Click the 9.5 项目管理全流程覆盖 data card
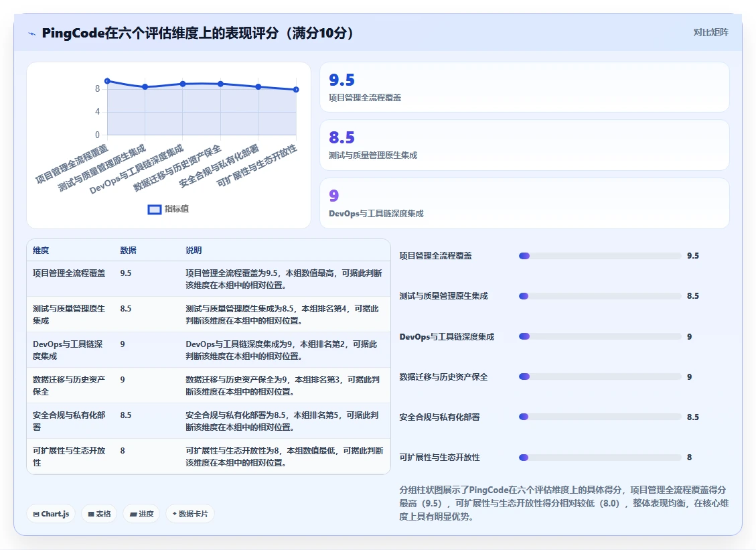 [x=524, y=87]
